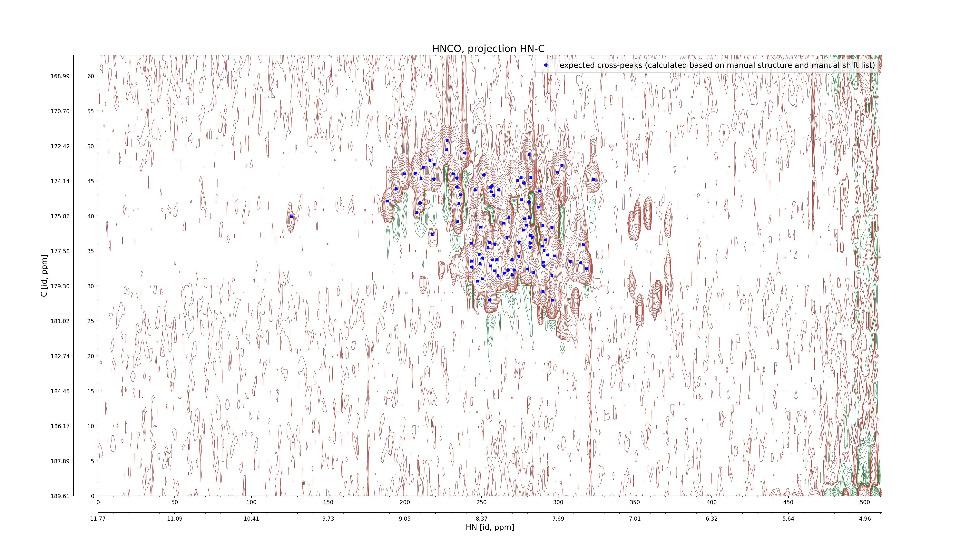The width and height of the screenshot is (980, 551).
Task: Click the y-axis ppm value 181.02
Action: pyautogui.click(x=60, y=321)
